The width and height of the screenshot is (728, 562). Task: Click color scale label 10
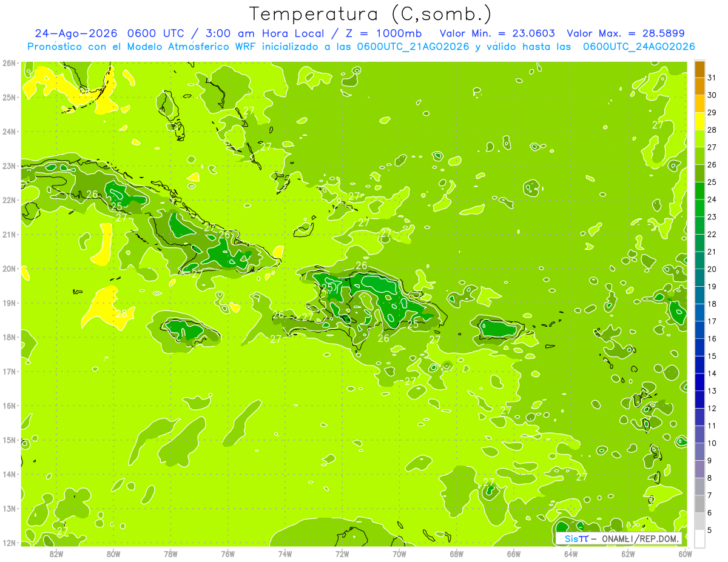tap(712, 443)
